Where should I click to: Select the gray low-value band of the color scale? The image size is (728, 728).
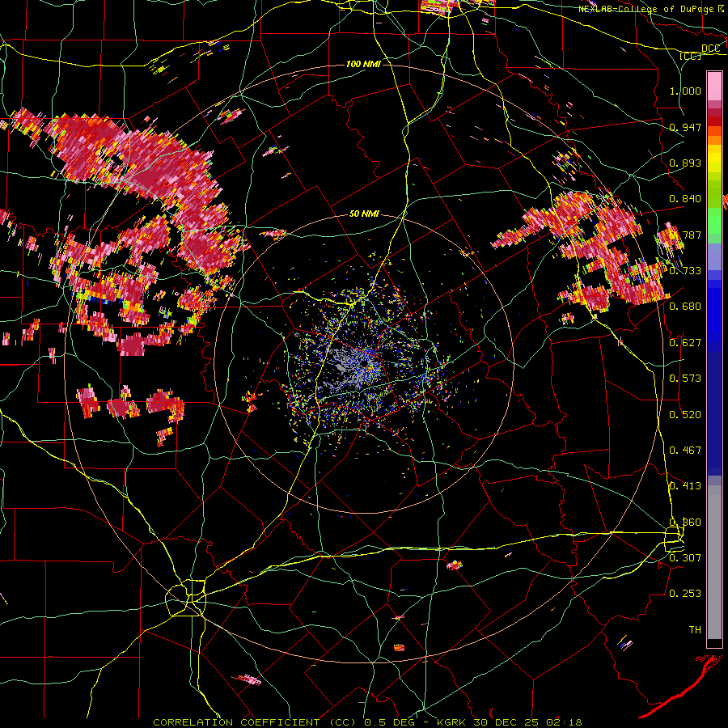[714, 562]
